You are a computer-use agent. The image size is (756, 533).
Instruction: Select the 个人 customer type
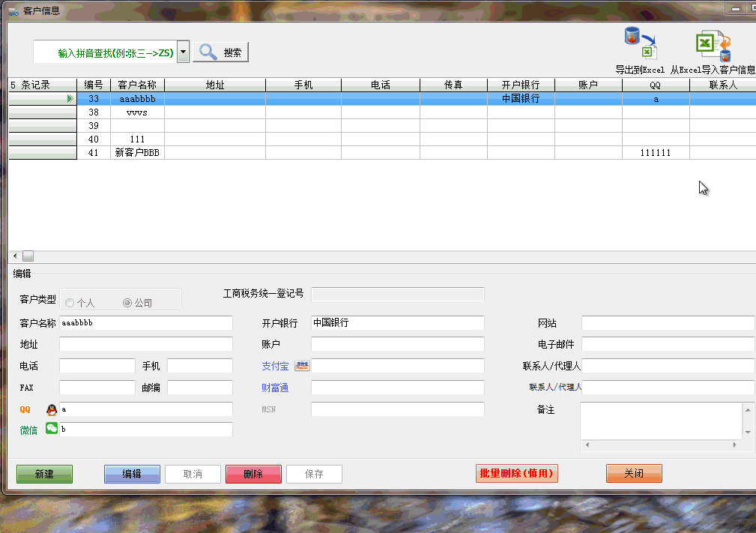click(70, 303)
